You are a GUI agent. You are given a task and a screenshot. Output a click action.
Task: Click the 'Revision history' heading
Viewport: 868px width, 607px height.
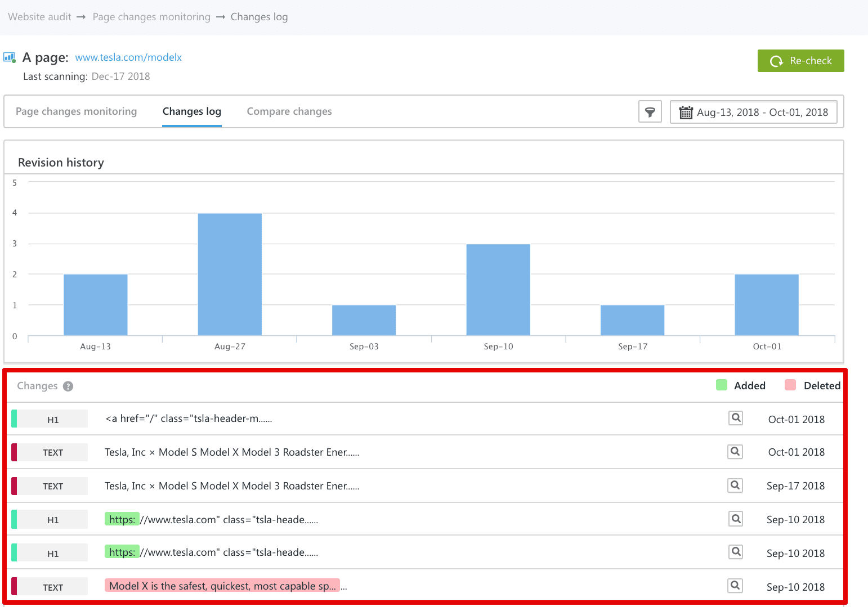click(x=61, y=163)
